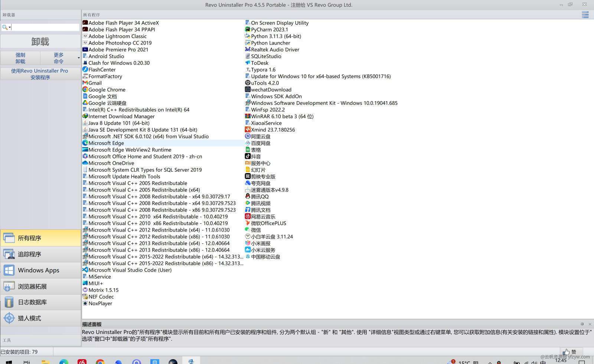Open the 浏览器拓展 module
This screenshot has height=364, width=594.
[40, 286]
